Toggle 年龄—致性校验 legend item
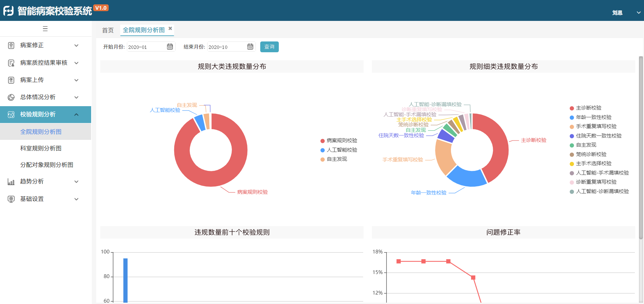644x304 pixels. point(591,117)
